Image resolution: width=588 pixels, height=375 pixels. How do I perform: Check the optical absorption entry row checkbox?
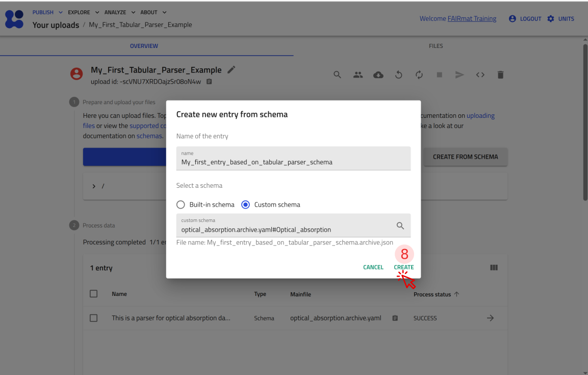93,318
